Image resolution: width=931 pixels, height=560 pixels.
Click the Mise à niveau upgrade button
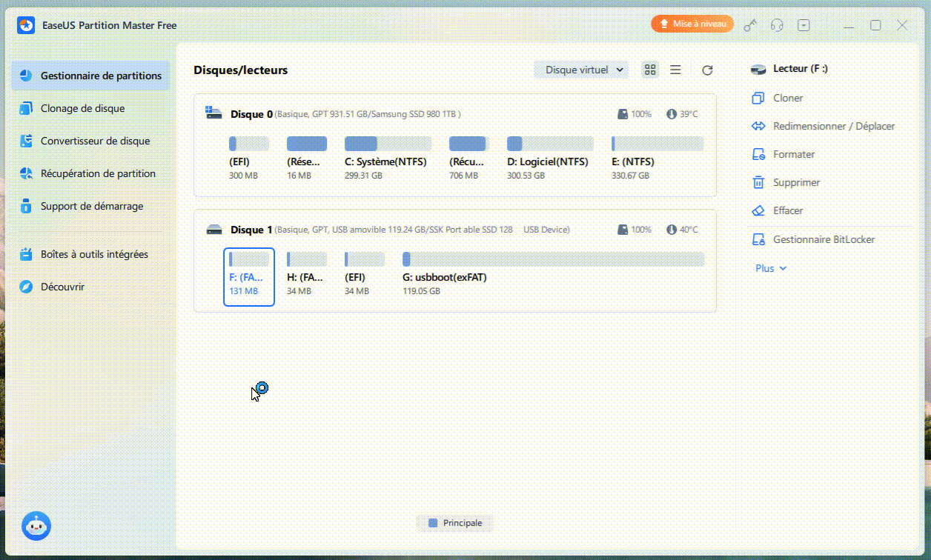pos(692,24)
